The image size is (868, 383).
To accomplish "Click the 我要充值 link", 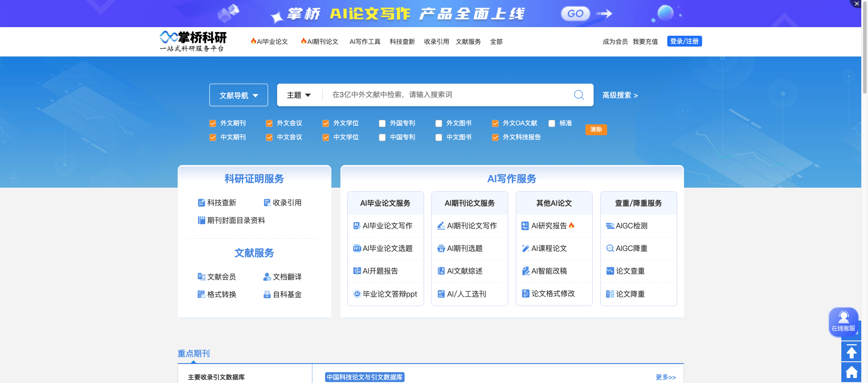I will [x=645, y=42].
